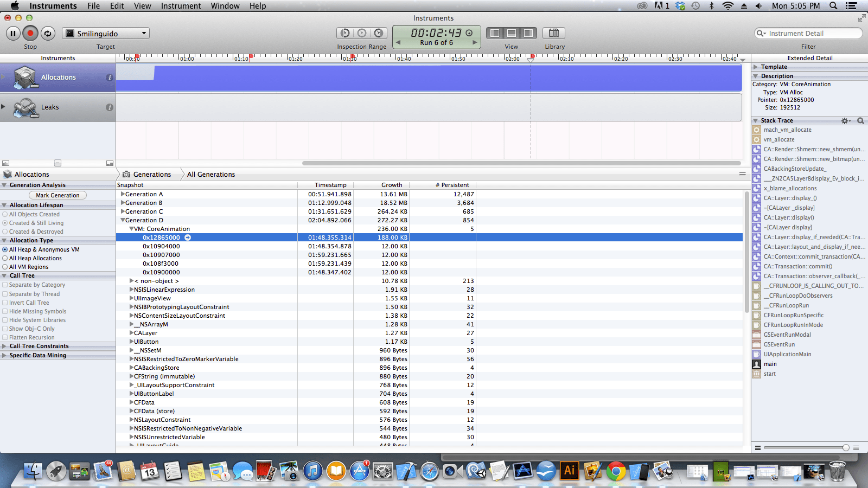The height and width of the screenshot is (488, 868).
Task: Open the Apple menu
Action: pos(15,5)
